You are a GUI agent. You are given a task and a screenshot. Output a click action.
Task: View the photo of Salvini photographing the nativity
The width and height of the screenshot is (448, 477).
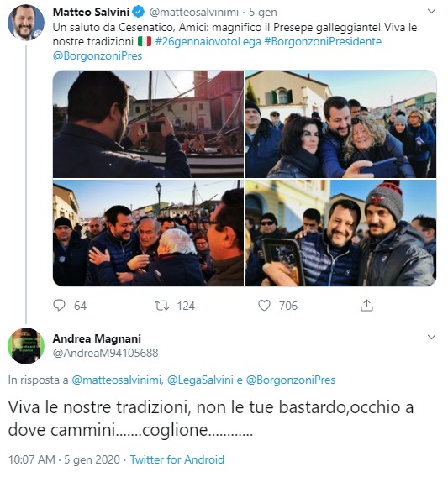coord(148,124)
